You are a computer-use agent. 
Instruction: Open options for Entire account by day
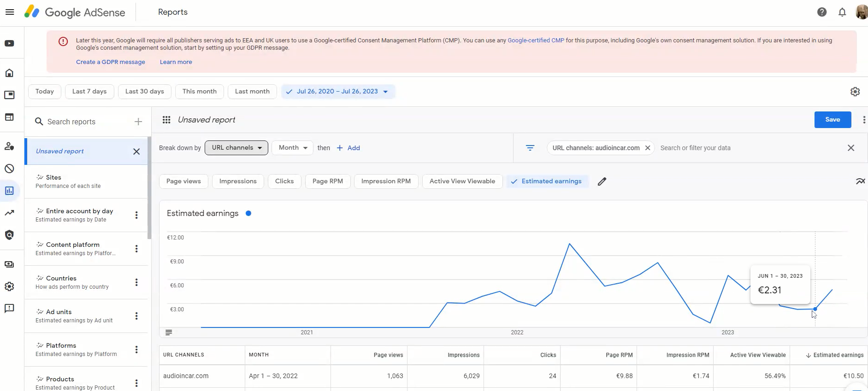point(136,215)
